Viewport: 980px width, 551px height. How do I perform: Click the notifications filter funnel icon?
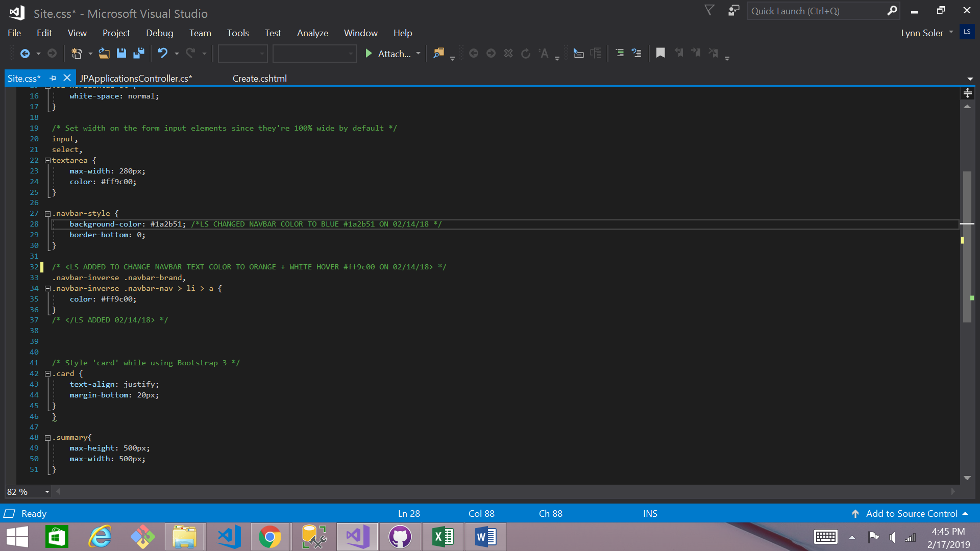coord(709,11)
